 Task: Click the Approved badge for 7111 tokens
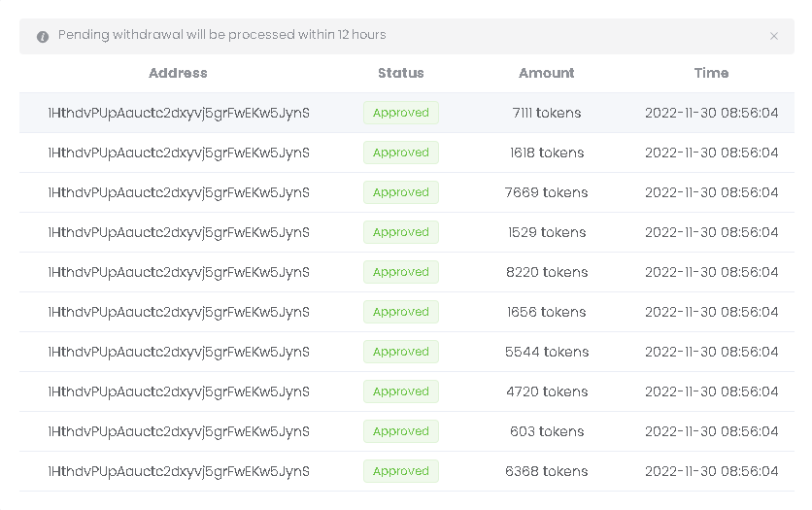401,113
